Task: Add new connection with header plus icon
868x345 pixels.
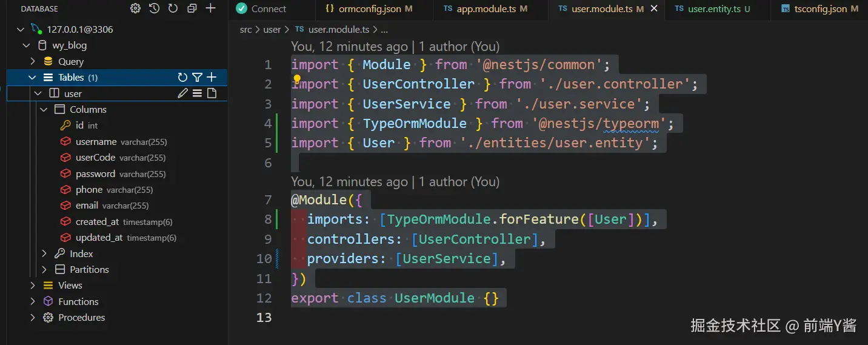Action: pyautogui.click(x=210, y=8)
